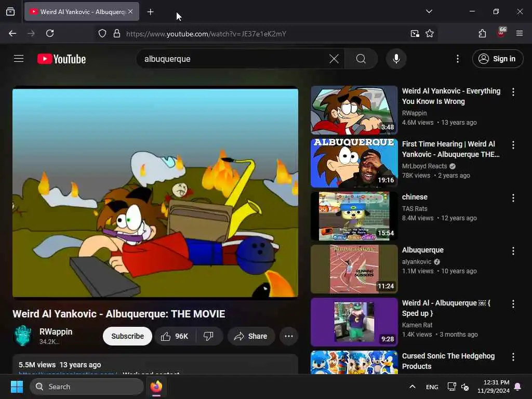
Task: Switch ENG input language indicator
Action: [x=432, y=387]
